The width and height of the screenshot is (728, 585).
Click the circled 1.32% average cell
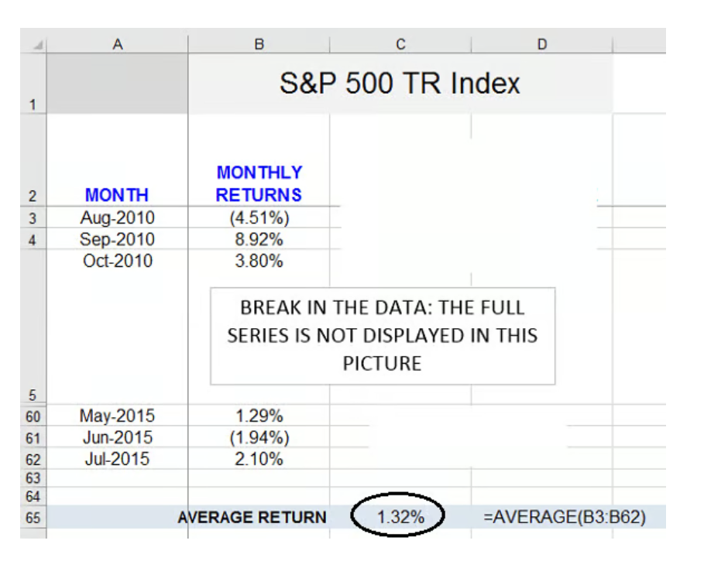[400, 518]
